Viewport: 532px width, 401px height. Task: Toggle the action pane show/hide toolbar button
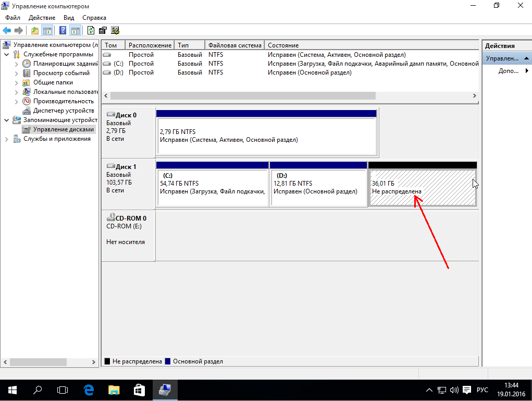[x=76, y=30]
